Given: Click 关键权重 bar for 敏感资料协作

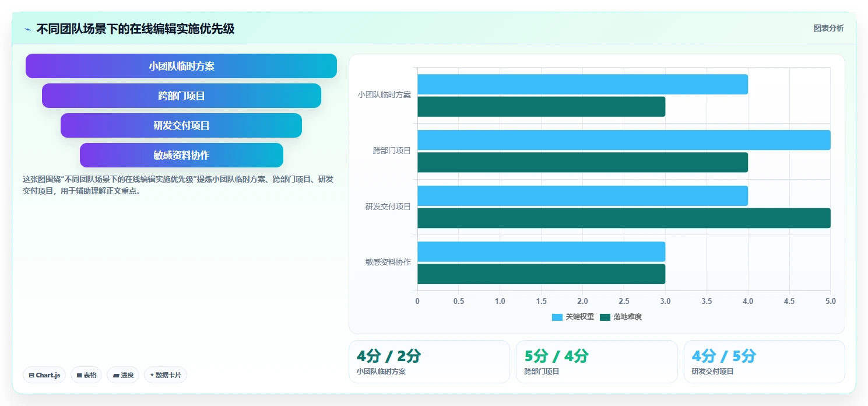Looking at the screenshot, I should [x=541, y=251].
